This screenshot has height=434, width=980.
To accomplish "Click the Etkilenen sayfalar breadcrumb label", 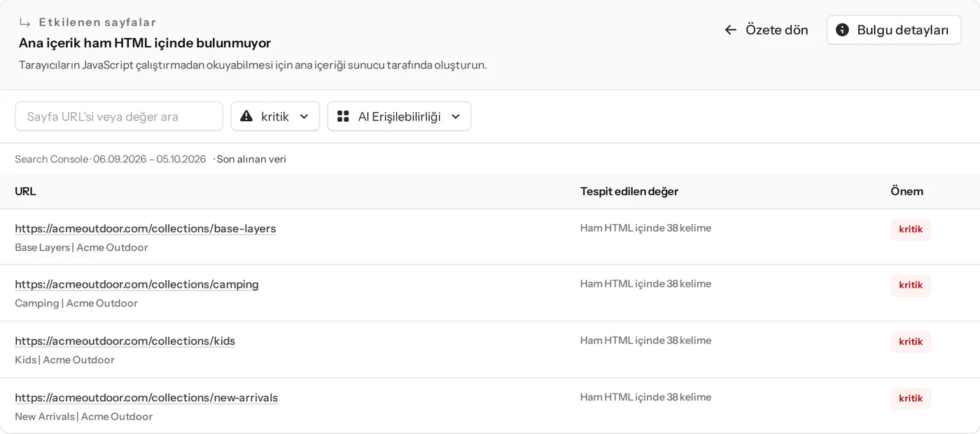I will point(97,22).
